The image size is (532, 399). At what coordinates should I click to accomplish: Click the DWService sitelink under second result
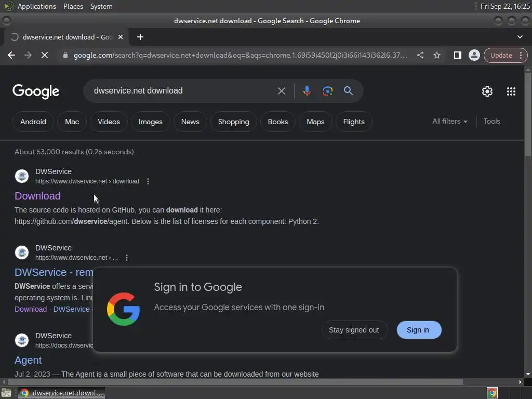click(x=71, y=309)
